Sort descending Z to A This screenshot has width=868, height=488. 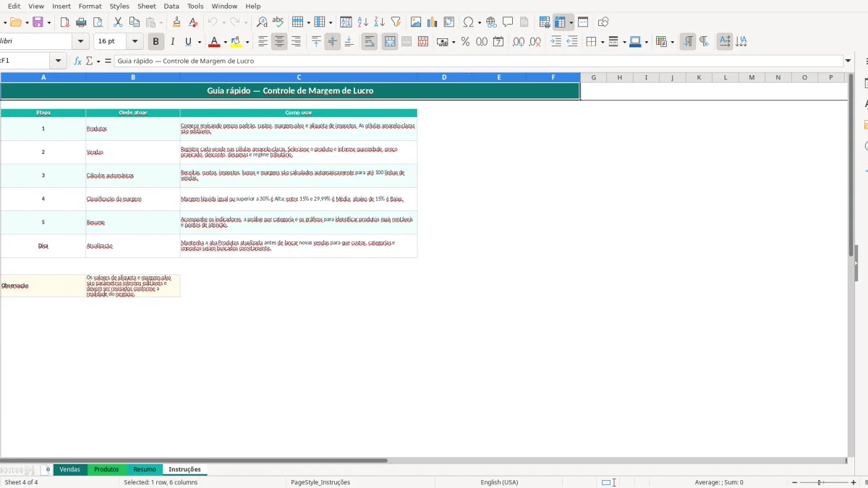[x=379, y=22]
